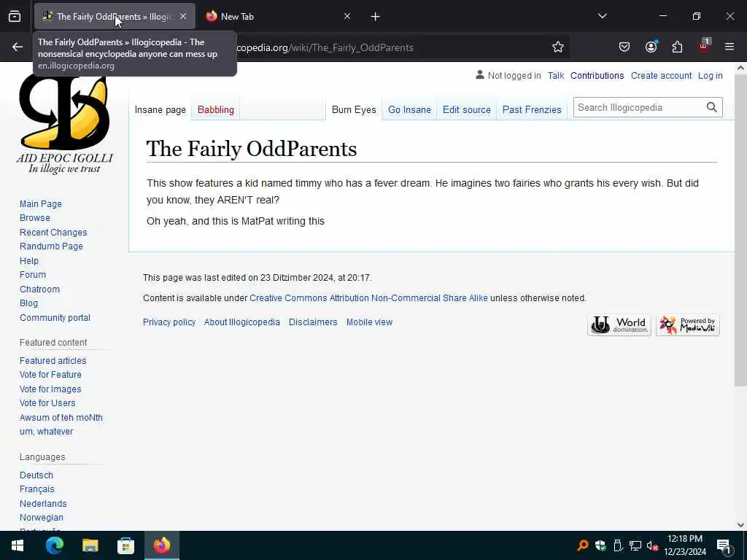Switch language to Norwegian
This screenshot has width=747, height=560.
coord(42,517)
